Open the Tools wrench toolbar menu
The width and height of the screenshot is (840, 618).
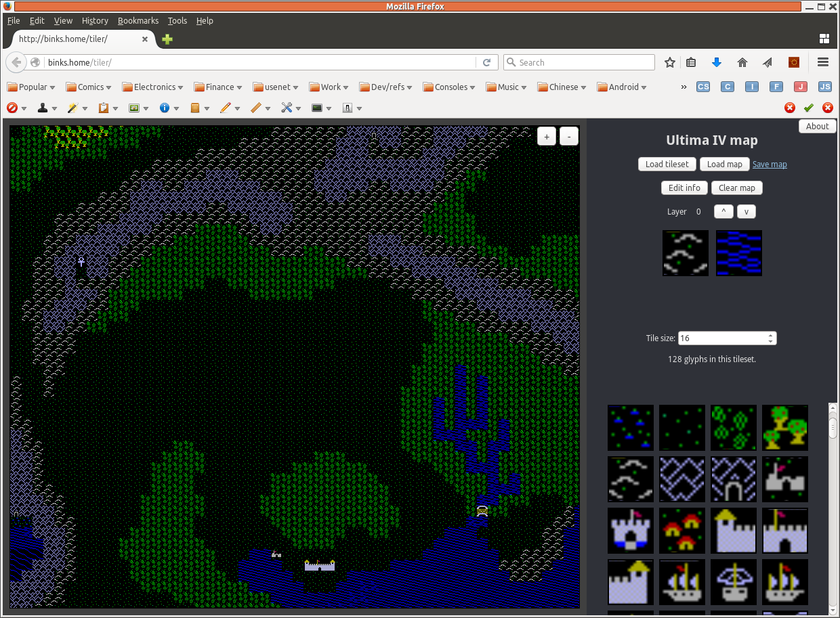[291, 108]
